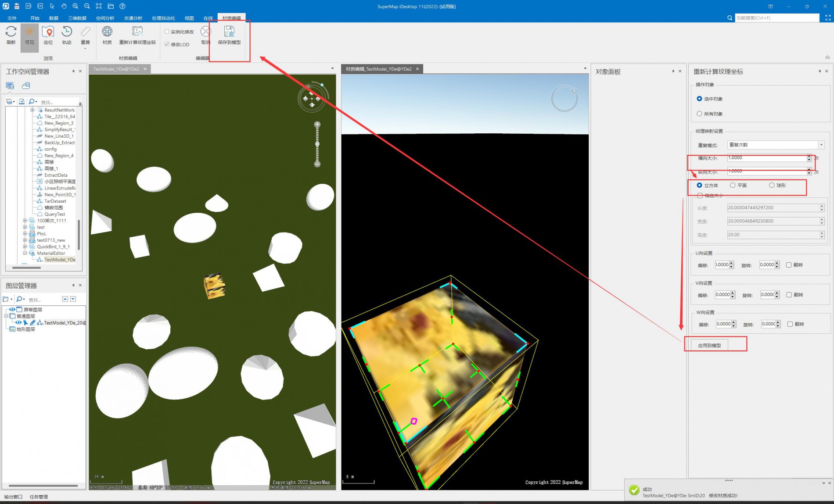Click the Cancel (取消) icon in ribbon
Viewport: 834px width, 504px height.
point(205,32)
